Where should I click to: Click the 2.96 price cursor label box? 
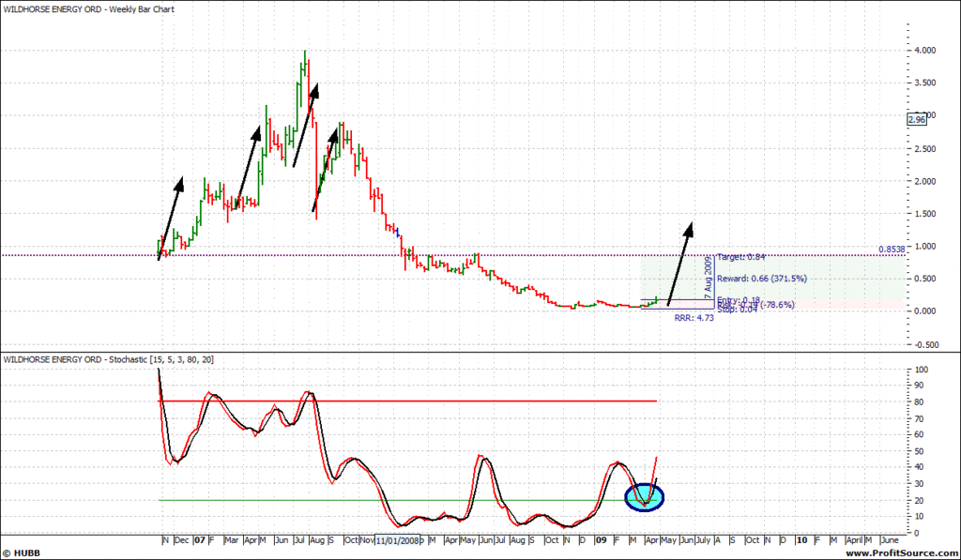pos(917,119)
